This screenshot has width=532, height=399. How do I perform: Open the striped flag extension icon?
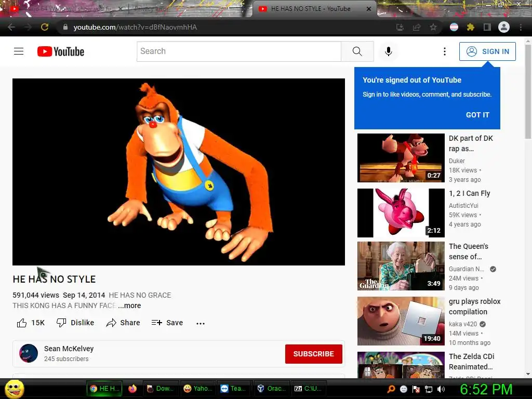[x=454, y=27]
